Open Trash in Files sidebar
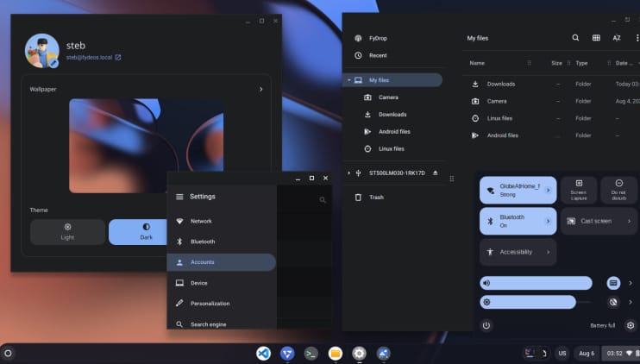 [x=376, y=198]
